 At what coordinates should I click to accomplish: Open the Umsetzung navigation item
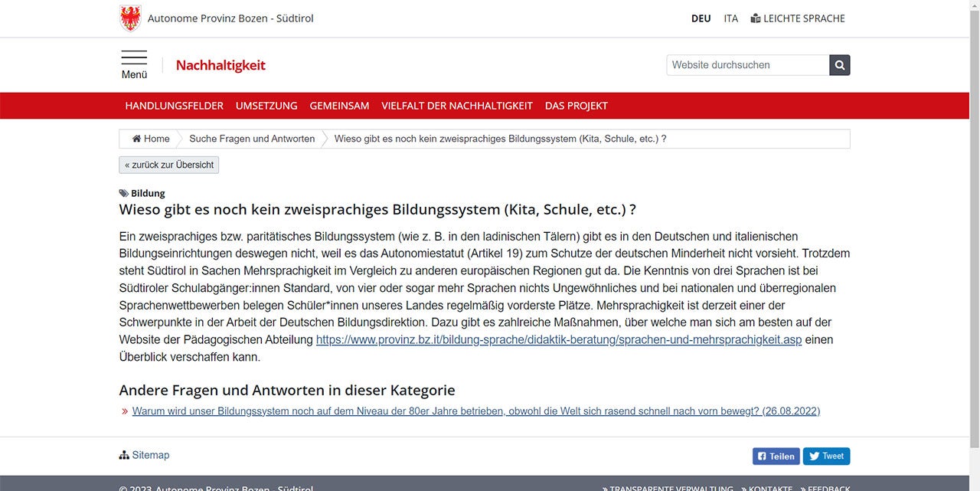(266, 106)
